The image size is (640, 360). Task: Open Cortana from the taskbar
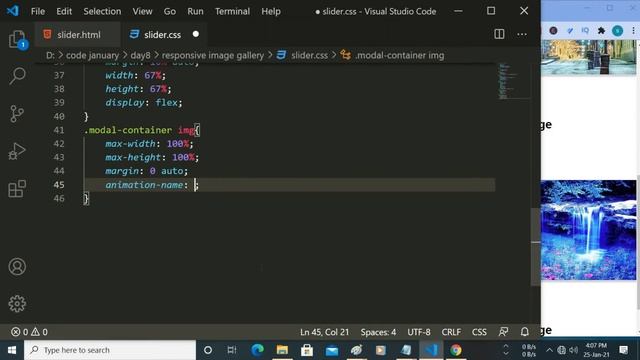[208, 350]
